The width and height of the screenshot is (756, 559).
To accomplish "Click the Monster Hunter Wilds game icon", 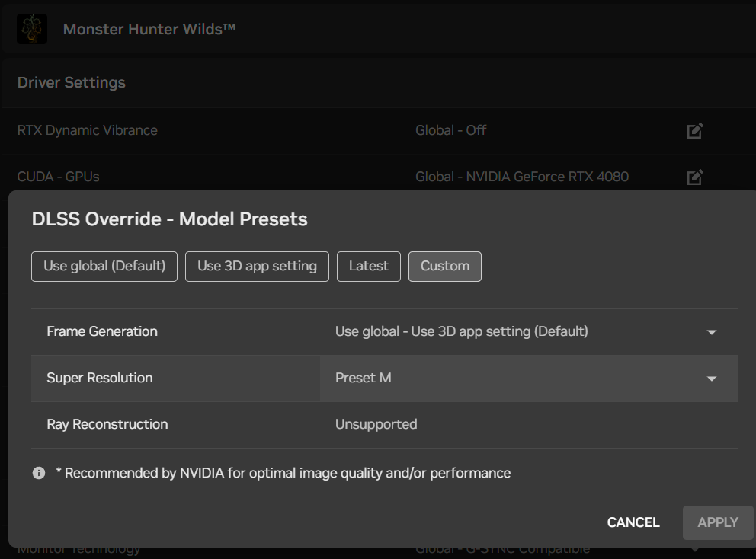I will click(32, 29).
